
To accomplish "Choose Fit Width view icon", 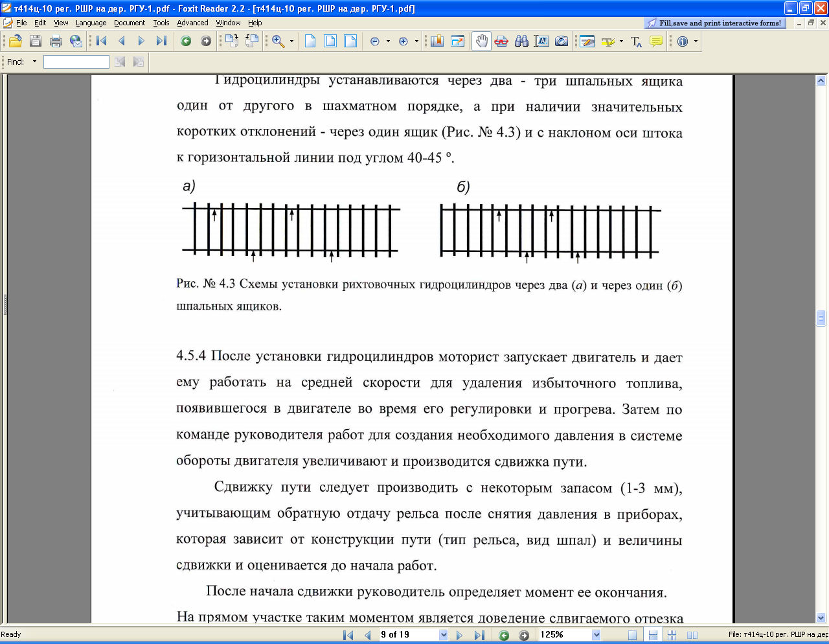I will [350, 41].
